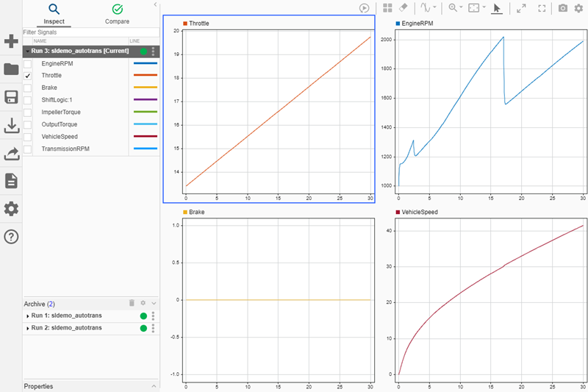Select the Inspect tab
588x392 pixels.
coord(54,13)
